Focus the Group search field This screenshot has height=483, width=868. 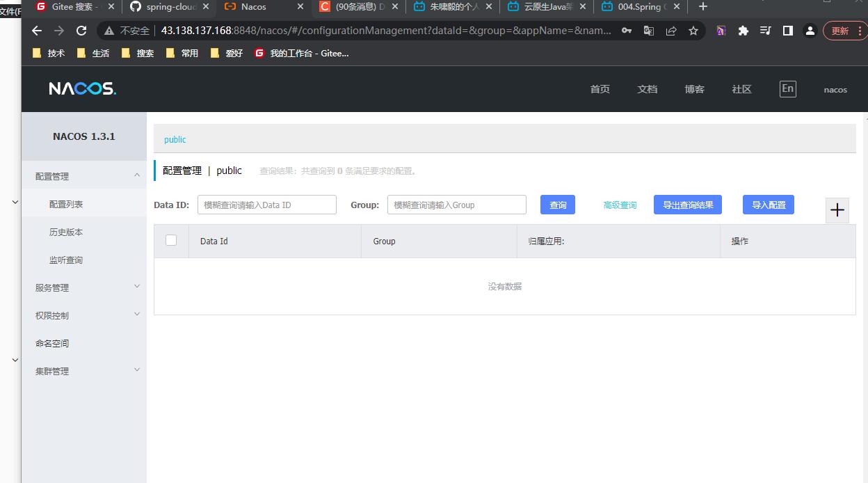[x=457, y=205]
